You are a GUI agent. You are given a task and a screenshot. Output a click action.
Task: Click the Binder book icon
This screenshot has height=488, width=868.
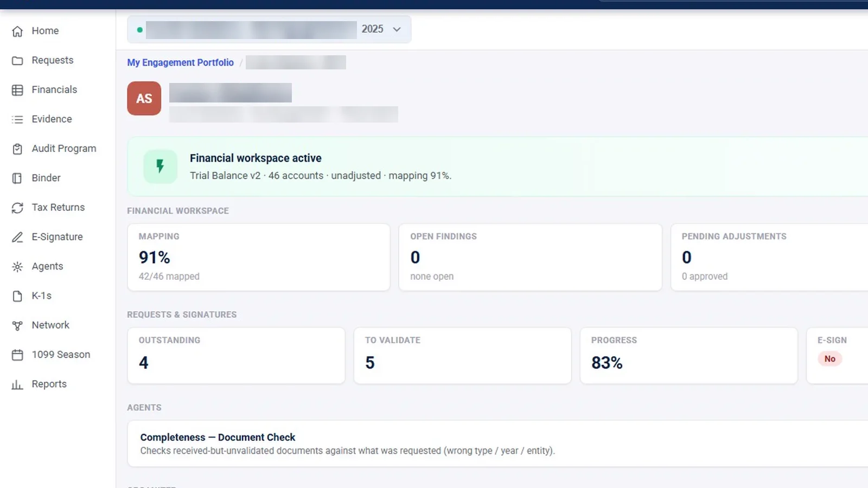click(17, 178)
